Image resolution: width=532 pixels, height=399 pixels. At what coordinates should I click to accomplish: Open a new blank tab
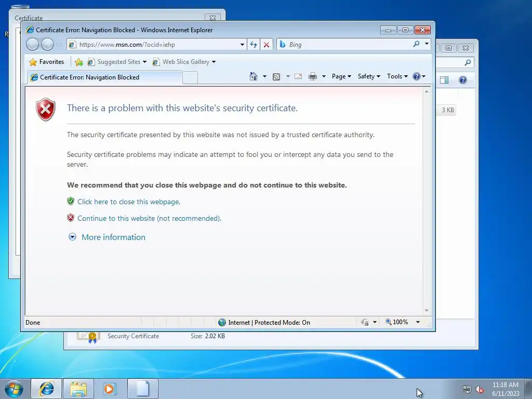tap(190, 78)
